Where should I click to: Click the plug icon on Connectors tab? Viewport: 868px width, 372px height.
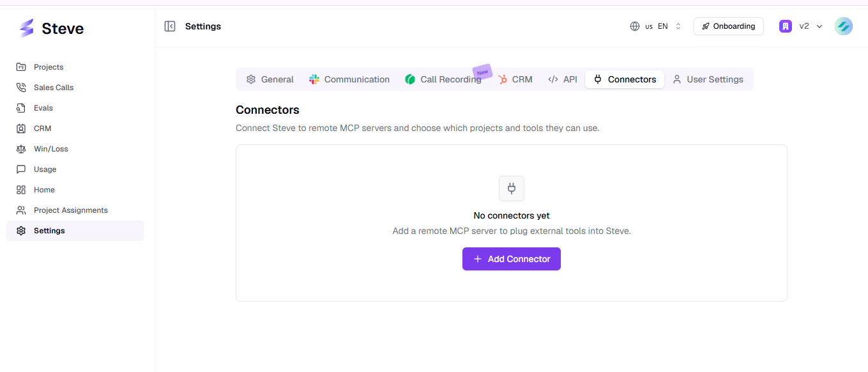tap(598, 79)
